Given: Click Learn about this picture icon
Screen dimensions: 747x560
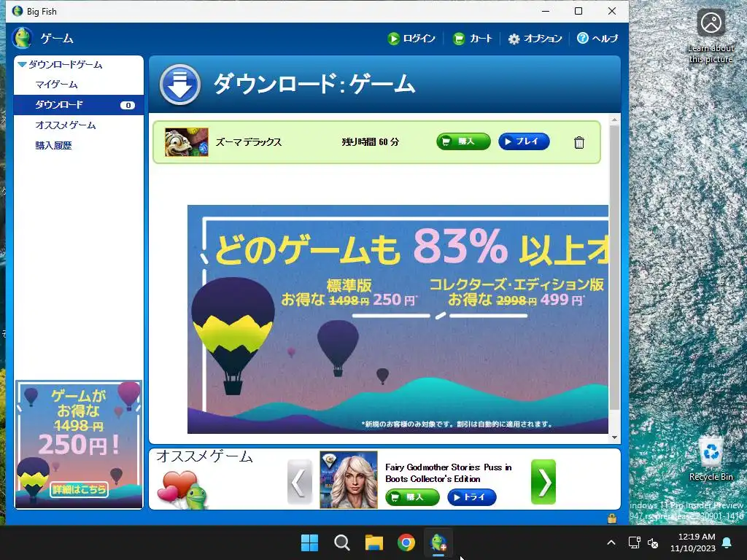Looking at the screenshot, I should [711, 36].
